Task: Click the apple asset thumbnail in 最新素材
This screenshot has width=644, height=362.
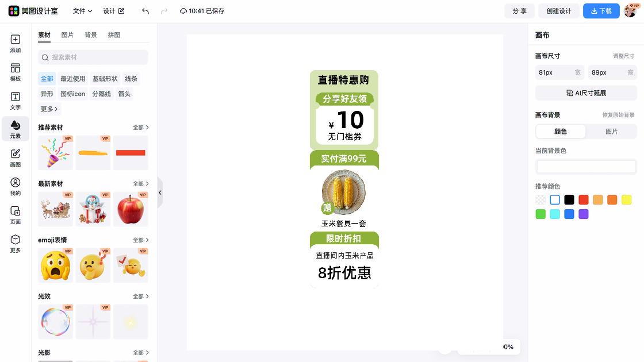Action: pos(131,208)
